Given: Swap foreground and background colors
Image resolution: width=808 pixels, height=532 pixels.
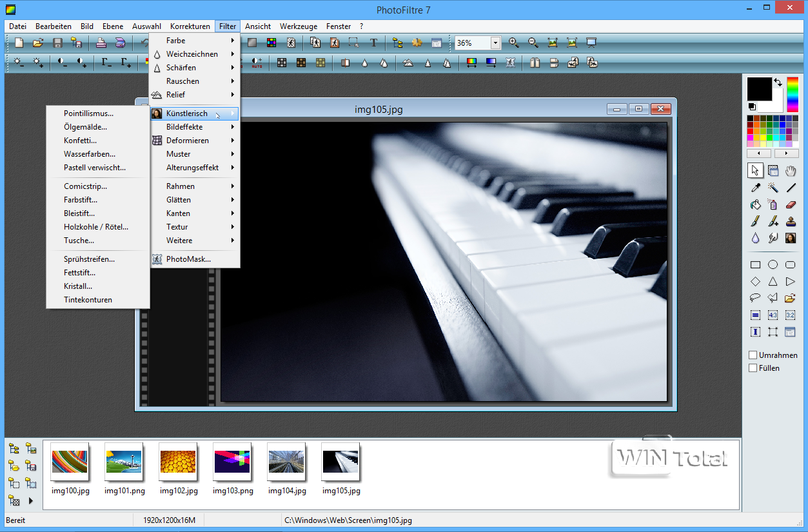Looking at the screenshot, I should click(778, 83).
